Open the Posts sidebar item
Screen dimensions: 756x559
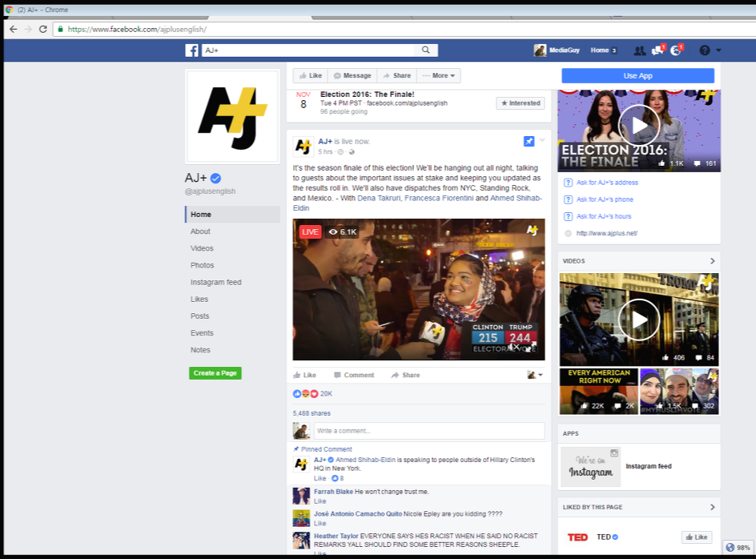point(199,316)
